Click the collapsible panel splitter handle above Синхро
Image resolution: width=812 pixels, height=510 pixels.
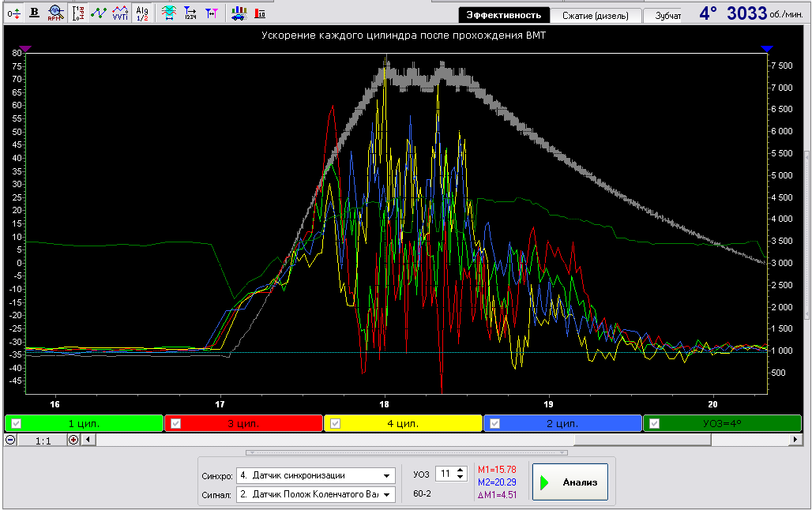(x=407, y=452)
